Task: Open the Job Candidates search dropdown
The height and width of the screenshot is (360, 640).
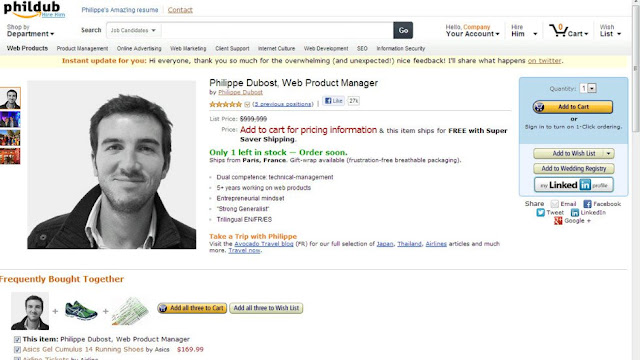Action: 133,30
